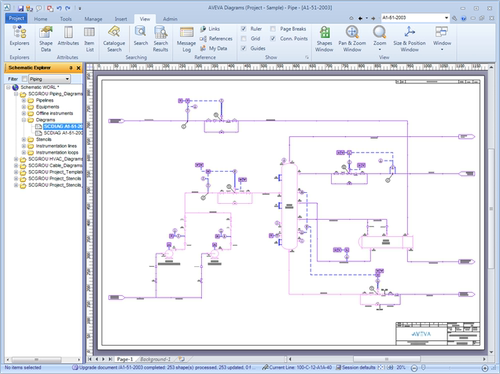Close the Schematic Explorer panel
Viewport: 500px width, 374px height.
coord(78,68)
